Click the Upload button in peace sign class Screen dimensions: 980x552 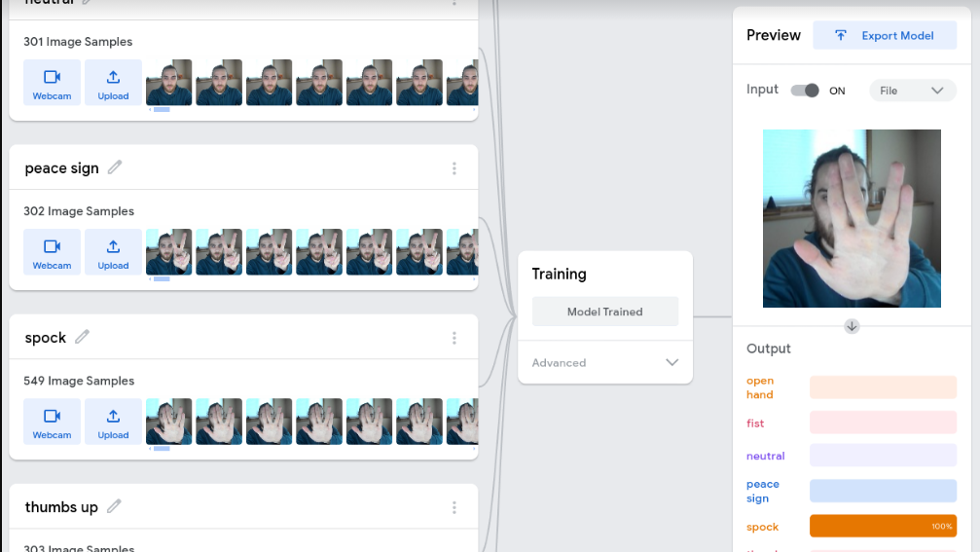point(113,252)
